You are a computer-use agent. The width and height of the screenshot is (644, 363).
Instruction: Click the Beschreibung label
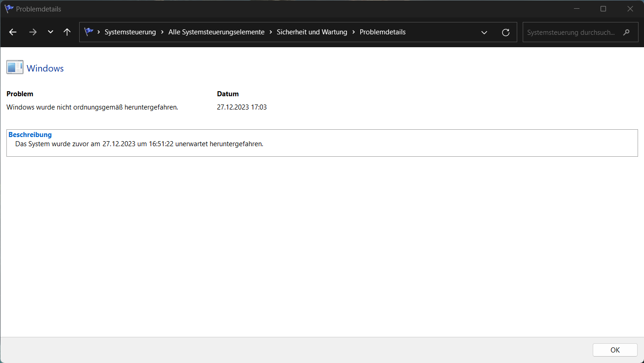tap(30, 135)
